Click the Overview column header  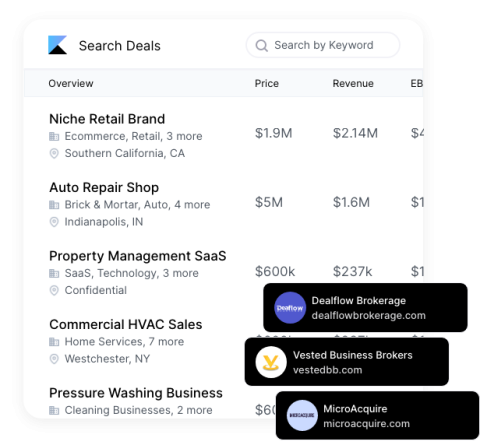[x=71, y=83]
